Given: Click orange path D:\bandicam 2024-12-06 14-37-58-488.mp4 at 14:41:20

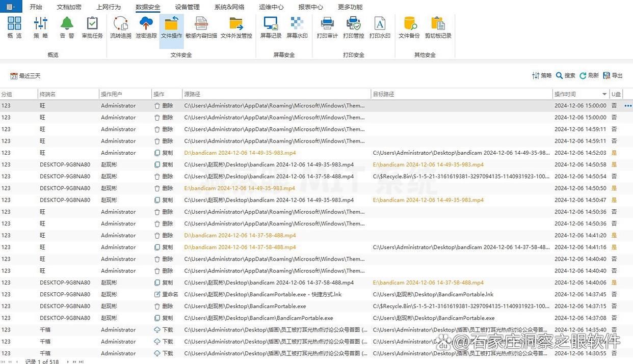Looking at the screenshot, I should coord(240,235).
